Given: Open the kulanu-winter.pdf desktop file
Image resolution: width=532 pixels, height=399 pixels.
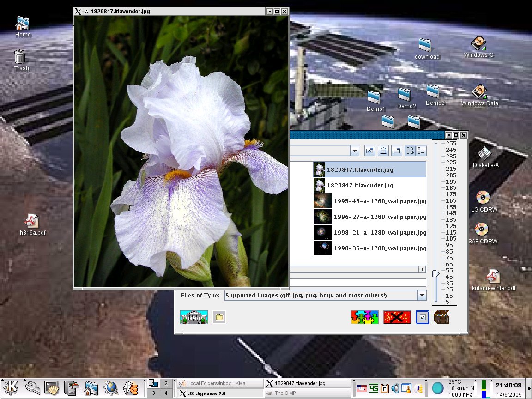Looking at the screenshot, I should click(493, 280).
